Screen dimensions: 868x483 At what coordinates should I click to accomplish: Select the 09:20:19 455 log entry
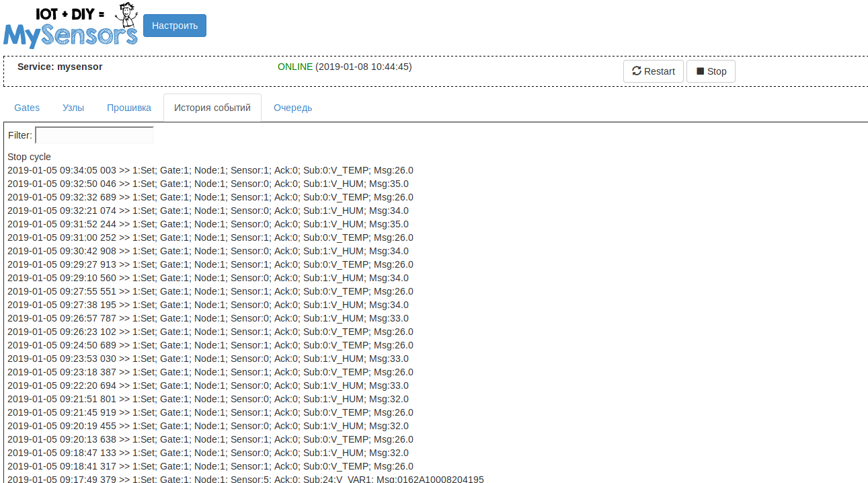(208, 426)
